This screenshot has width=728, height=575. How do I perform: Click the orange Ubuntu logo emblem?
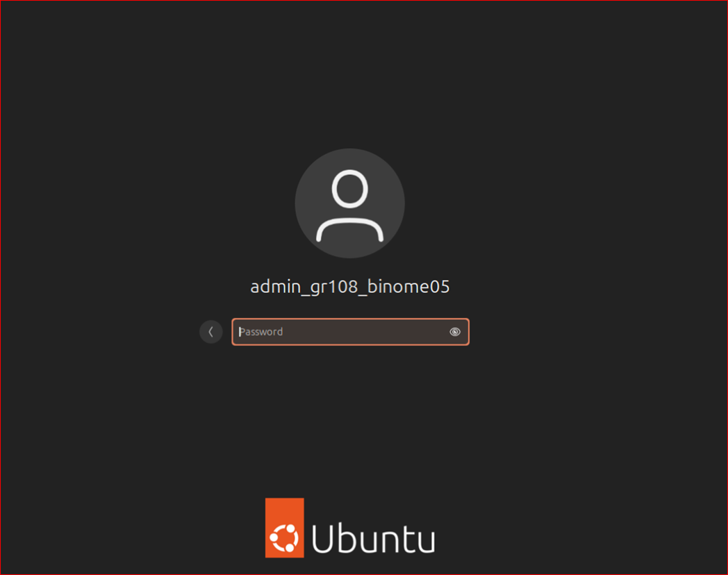(x=285, y=528)
